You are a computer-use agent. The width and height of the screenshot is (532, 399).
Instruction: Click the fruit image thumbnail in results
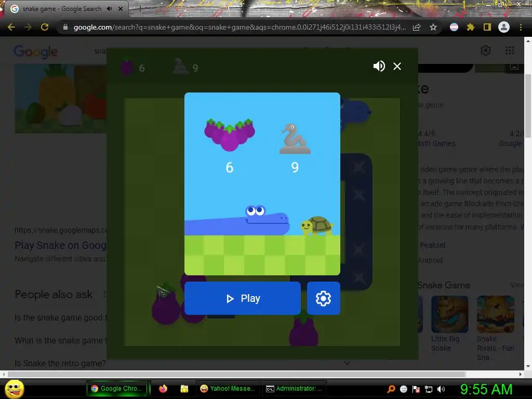(61, 99)
